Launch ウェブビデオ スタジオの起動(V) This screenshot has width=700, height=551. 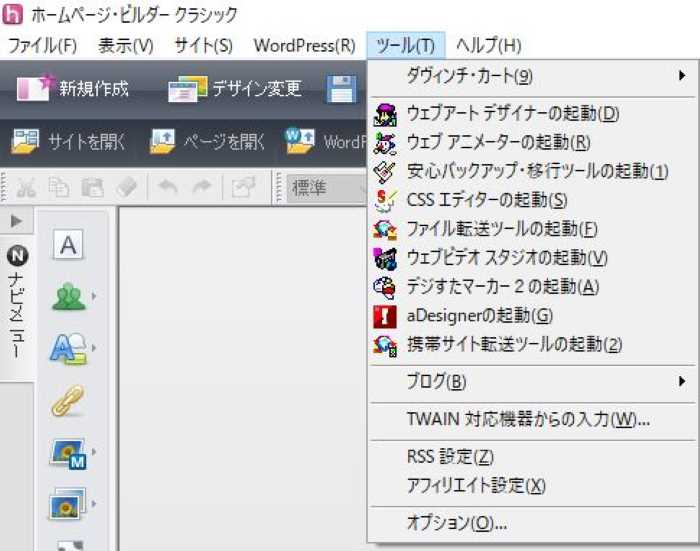[x=533, y=258]
